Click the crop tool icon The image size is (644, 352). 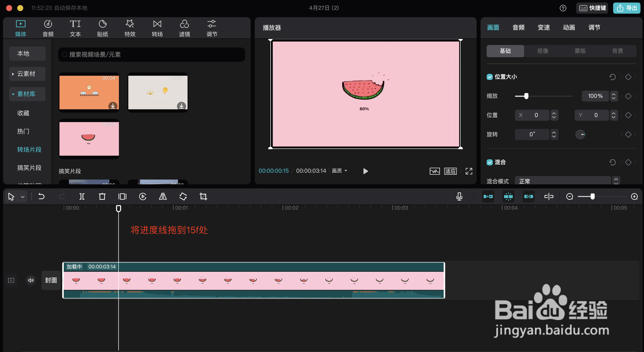[203, 196]
